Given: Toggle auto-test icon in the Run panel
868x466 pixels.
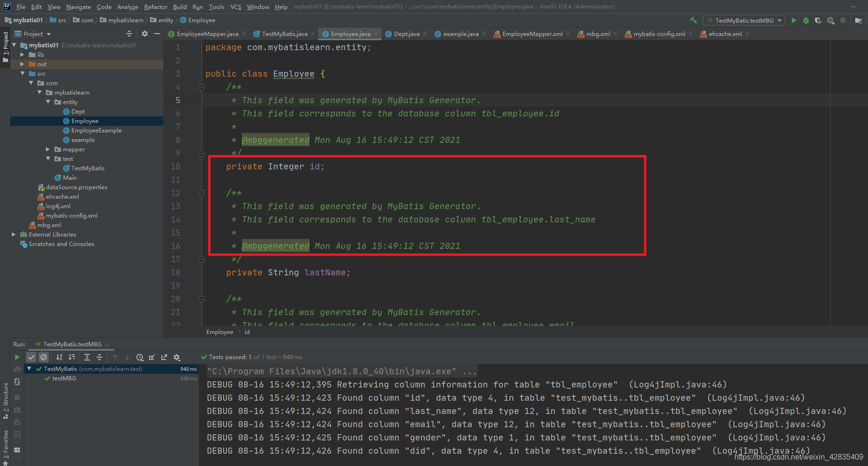Looking at the screenshot, I should coord(17,382).
